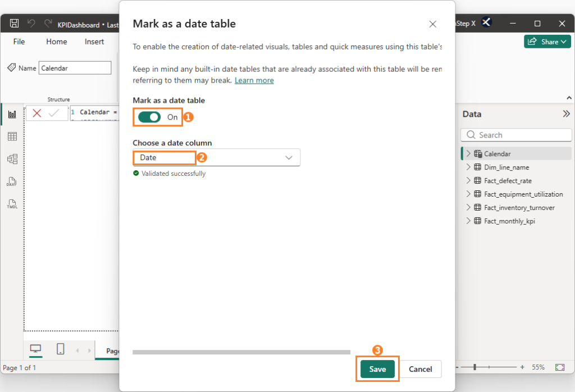Click the Undo arrow icon
This screenshot has width=575, height=392.
coord(31,24)
